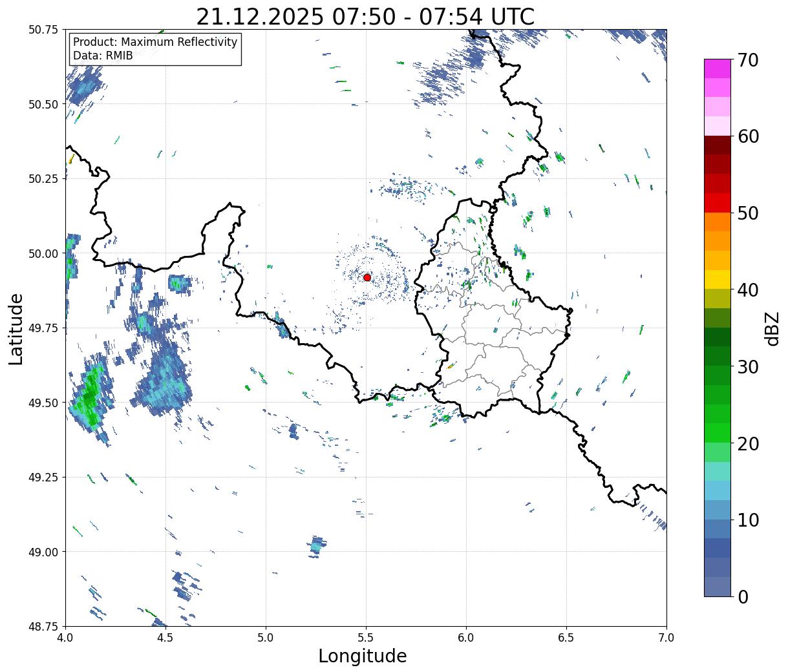Click colorbar tick label 50
Screen dimensions: 788x672
[748, 213]
